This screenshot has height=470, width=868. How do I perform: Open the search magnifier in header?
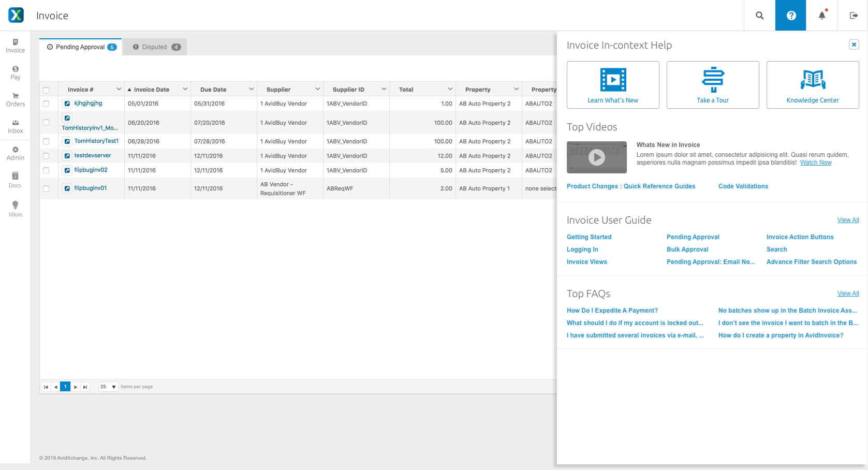(759, 16)
